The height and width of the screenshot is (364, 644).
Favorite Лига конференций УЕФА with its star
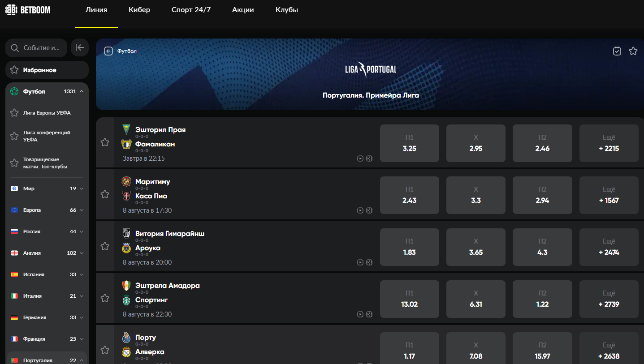point(14,136)
